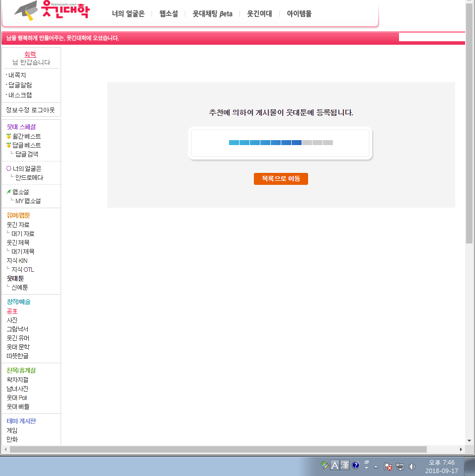
Task: Open 신예툰 sub-board
Action: pos(20,287)
